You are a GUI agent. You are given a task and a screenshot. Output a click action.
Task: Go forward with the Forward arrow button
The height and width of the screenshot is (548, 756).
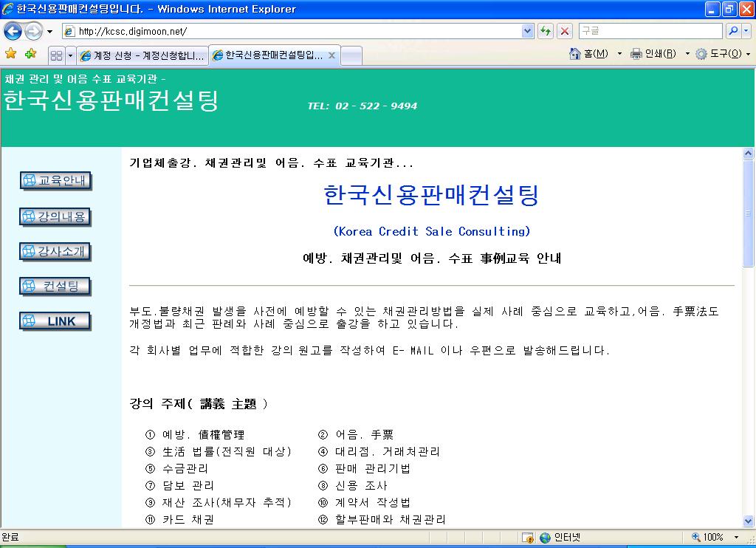[x=33, y=32]
